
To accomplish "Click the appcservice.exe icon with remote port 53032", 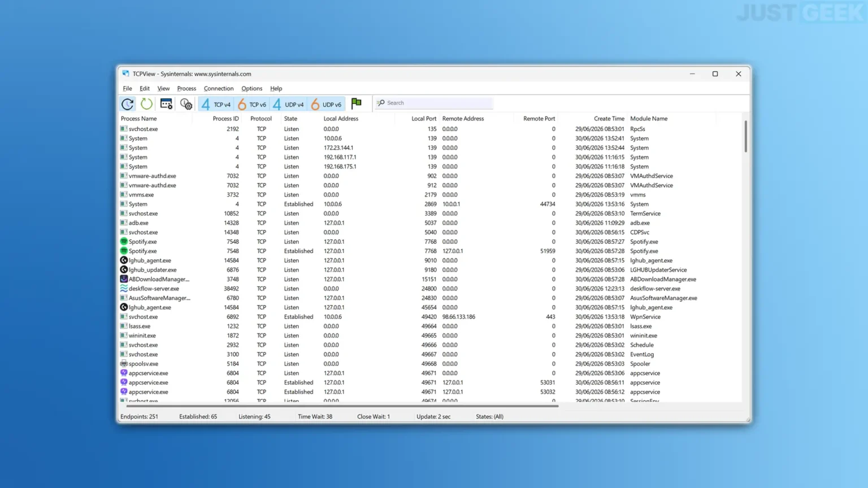I will 124,391.
